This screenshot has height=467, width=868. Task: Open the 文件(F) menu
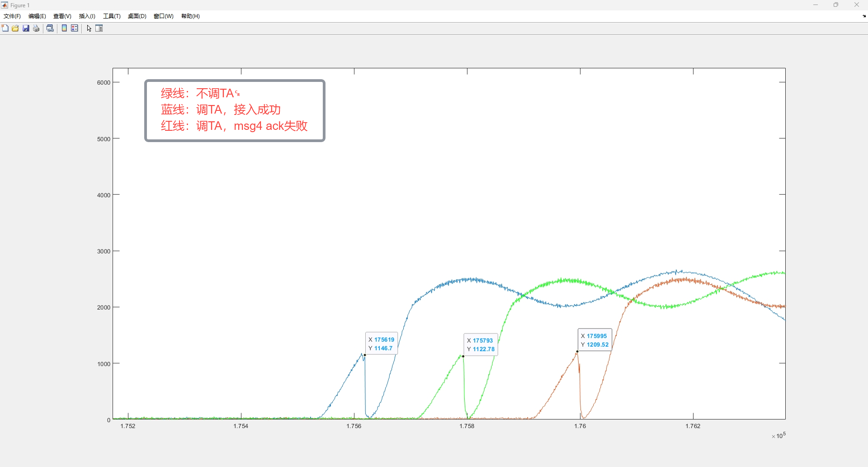tap(12, 16)
